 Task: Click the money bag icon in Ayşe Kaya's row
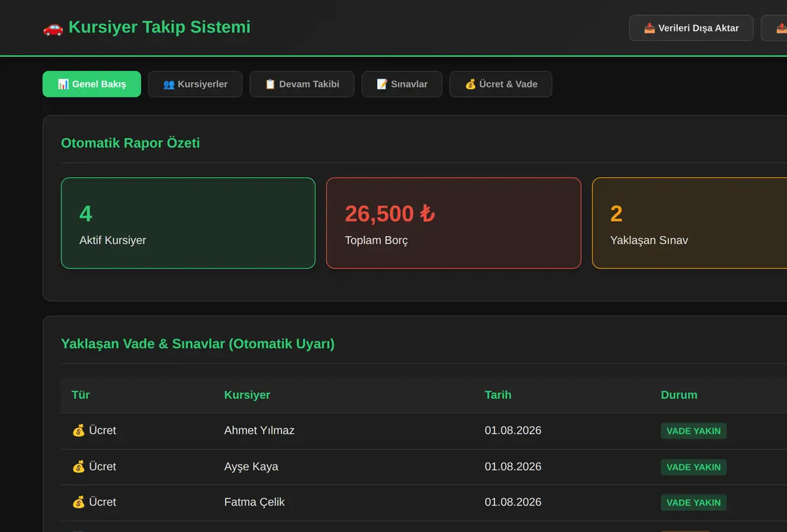coord(79,467)
